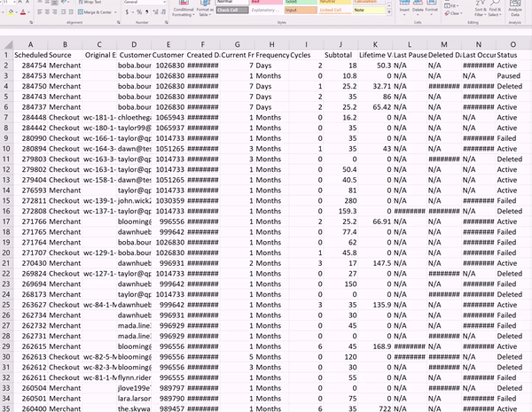Open Number format dialog launcher

click(x=167, y=22)
